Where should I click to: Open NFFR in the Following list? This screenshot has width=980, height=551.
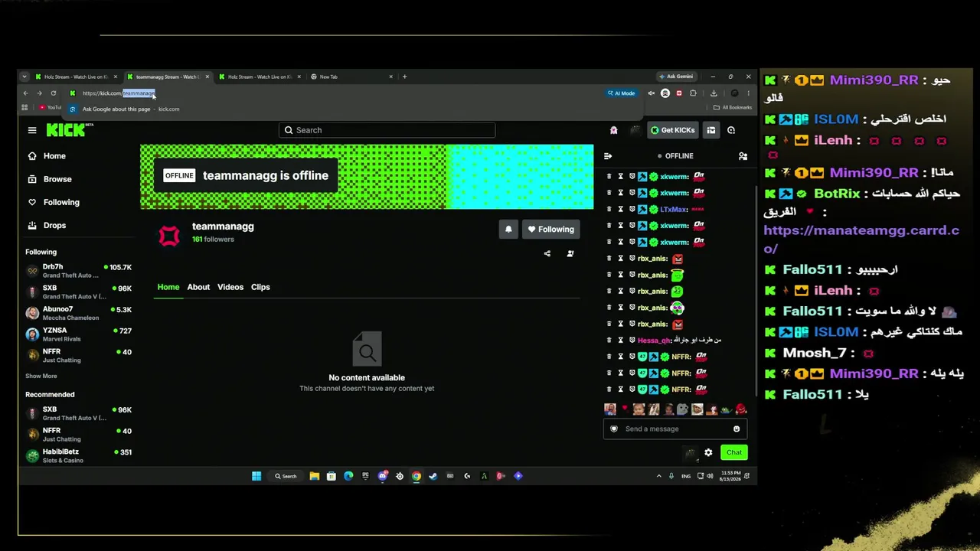pyautogui.click(x=78, y=355)
